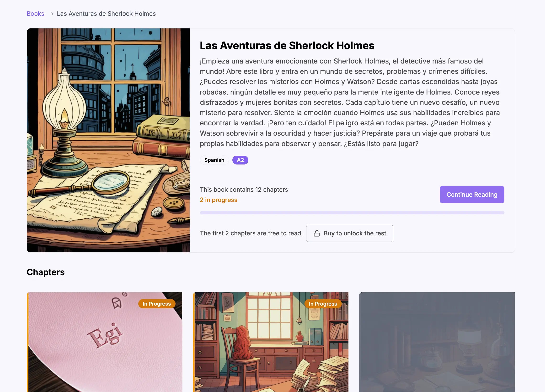Open the second chapter with red-haired woman

pyautogui.click(x=271, y=342)
